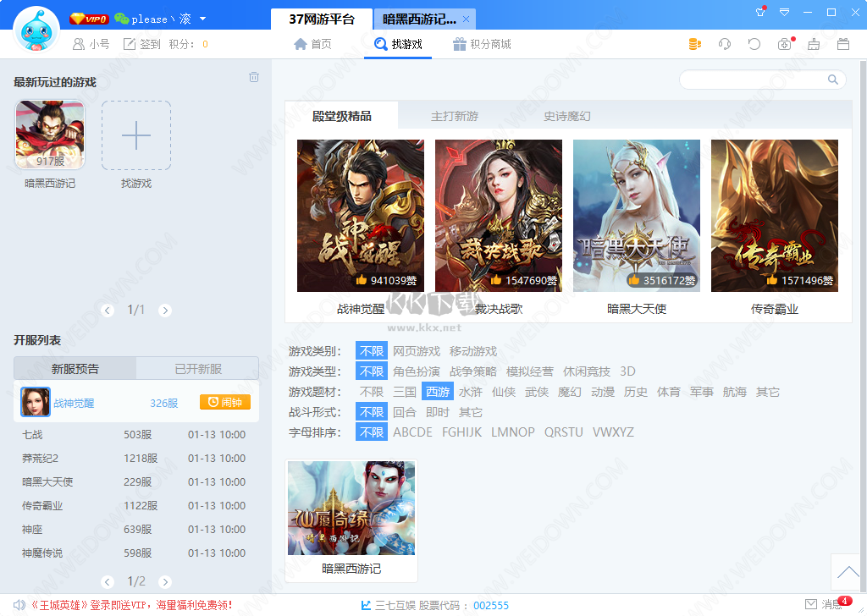The image size is (867, 616).
Task: Open the customer service headset icon
Action: click(x=724, y=44)
